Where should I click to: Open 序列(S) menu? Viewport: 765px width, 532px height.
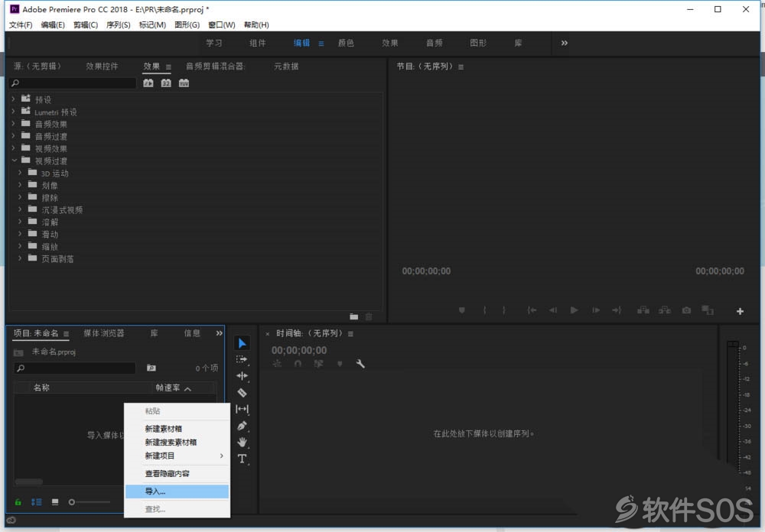(x=118, y=25)
